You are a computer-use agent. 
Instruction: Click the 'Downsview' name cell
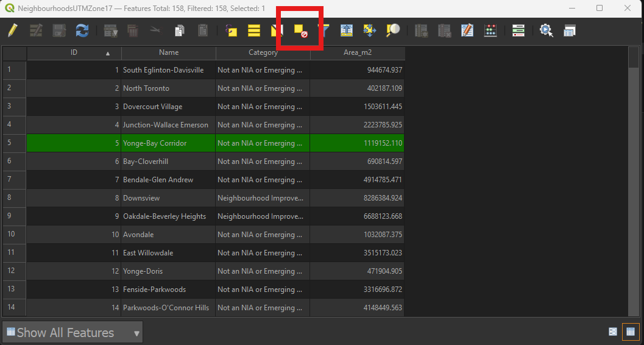[168, 198]
